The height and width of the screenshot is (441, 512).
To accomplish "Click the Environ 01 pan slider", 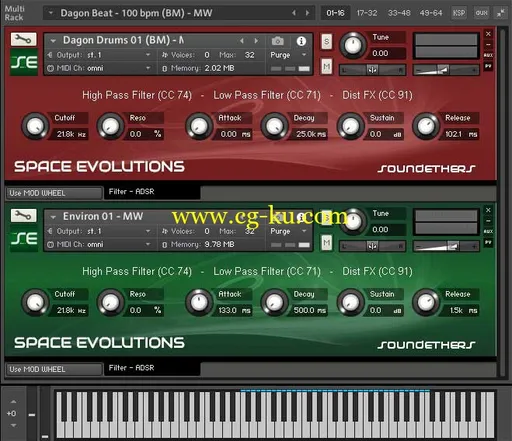I will point(372,246).
